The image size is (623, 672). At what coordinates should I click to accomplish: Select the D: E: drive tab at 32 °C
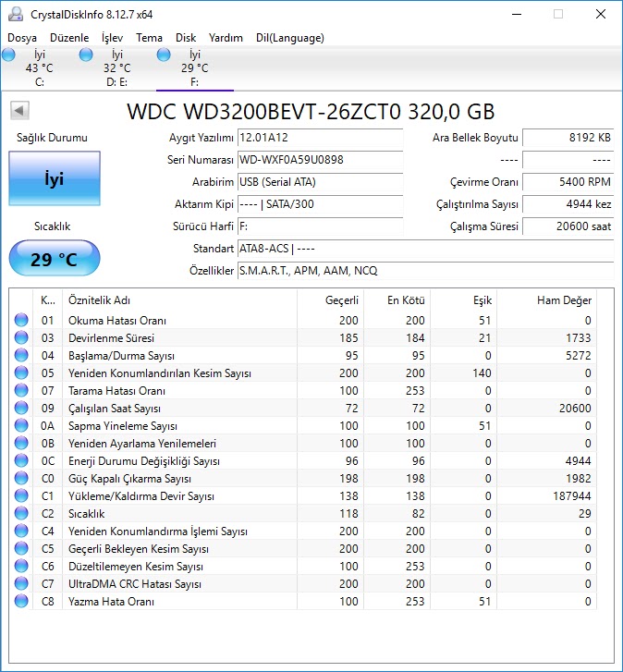[x=117, y=68]
